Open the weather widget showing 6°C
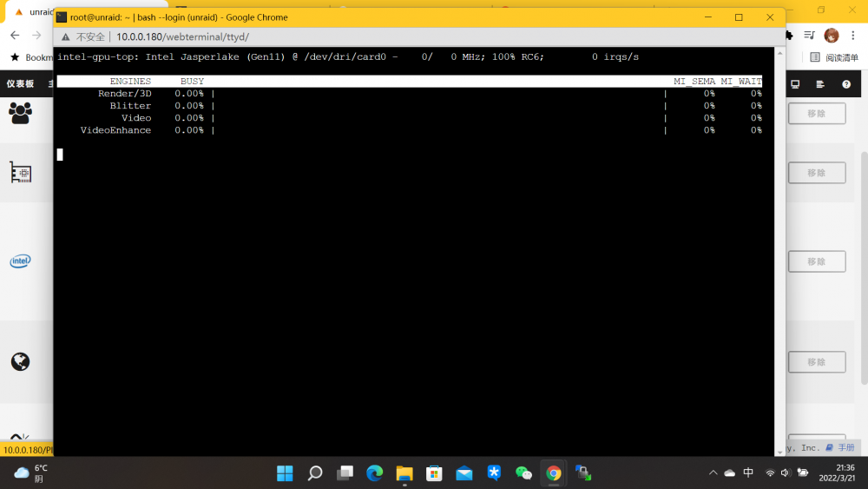The width and height of the screenshot is (868, 489). click(x=31, y=473)
